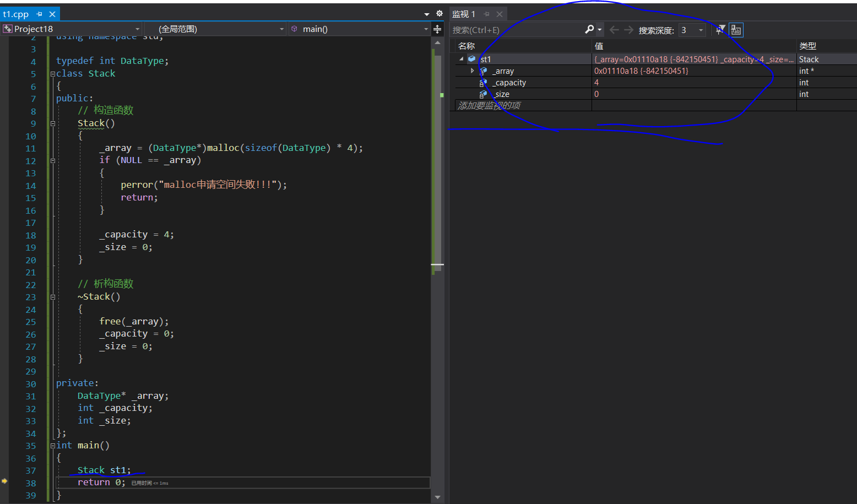Viewport: 857px width, 504px height.
Task: Pin the t1.cpp tab
Action: click(40, 14)
